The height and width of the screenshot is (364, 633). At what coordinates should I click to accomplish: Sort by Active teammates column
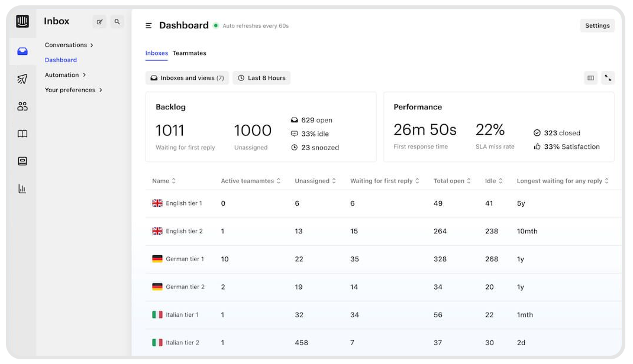(250, 181)
